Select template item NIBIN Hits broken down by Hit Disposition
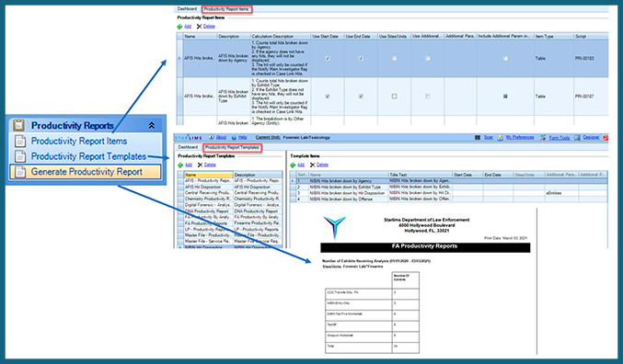The height and width of the screenshot is (364, 623). pos(347,193)
